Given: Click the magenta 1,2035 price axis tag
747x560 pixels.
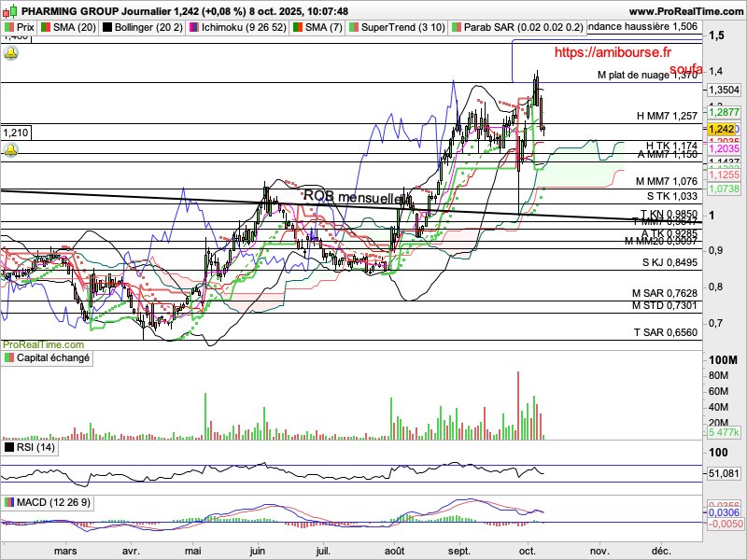Looking at the screenshot, I should point(725,149).
